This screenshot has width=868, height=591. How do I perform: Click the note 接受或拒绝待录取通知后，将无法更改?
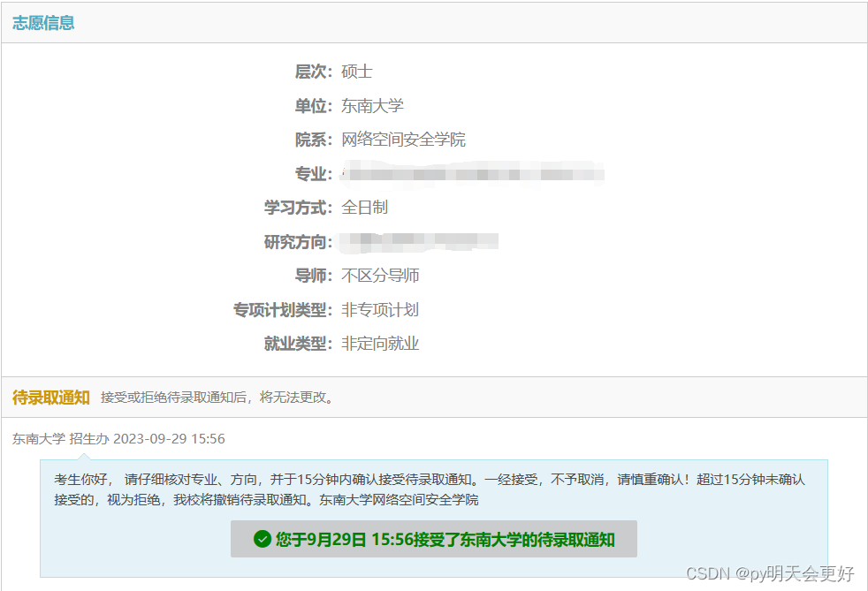(x=218, y=398)
